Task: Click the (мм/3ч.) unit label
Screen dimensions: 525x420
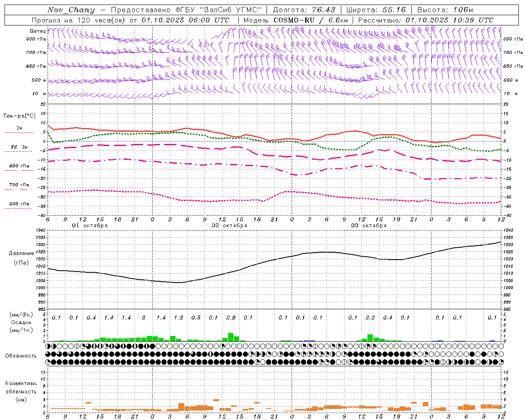Action: [21, 315]
